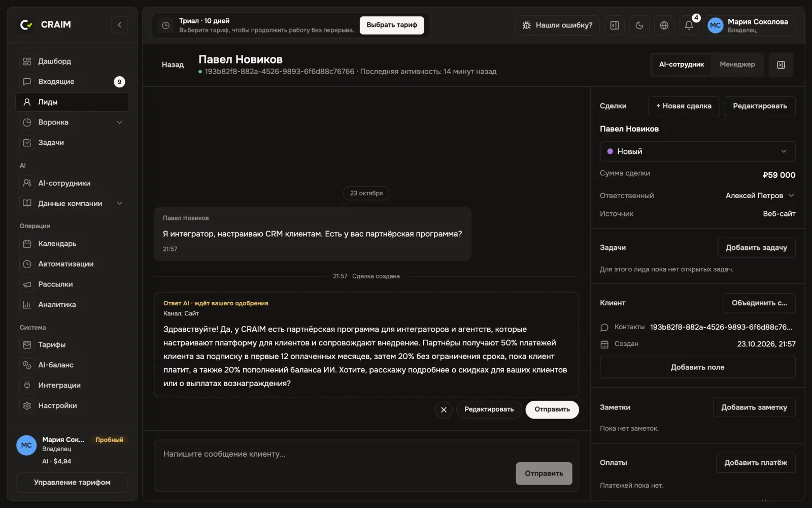This screenshot has width=812, height=508.
Task: Go to Задачи section
Action: pyautogui.click(x=72, y=143)
